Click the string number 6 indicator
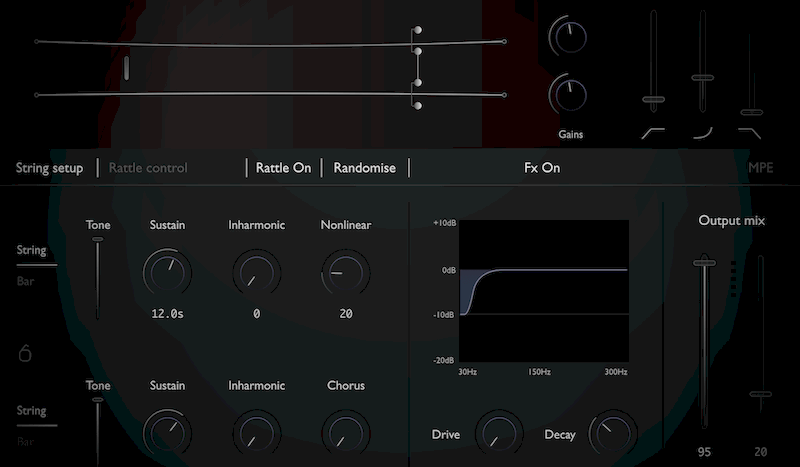Screen dimensions: 800x467 (25, 353)
